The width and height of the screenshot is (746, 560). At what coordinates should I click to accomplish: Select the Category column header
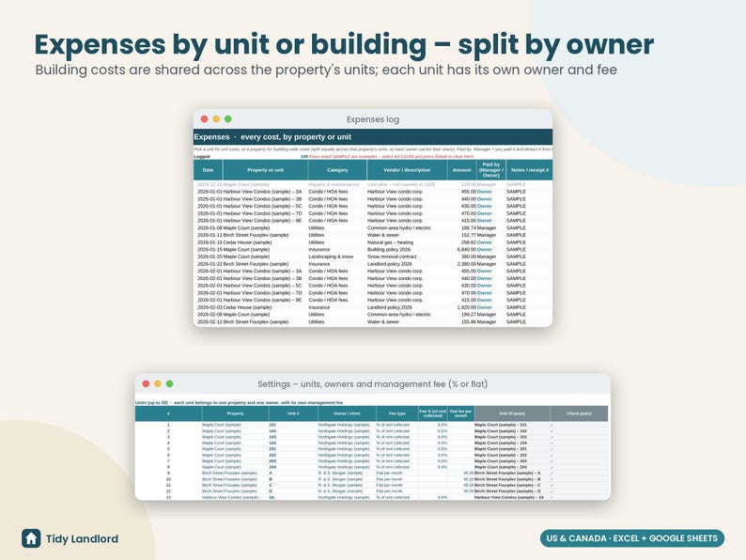click(337, 170)
